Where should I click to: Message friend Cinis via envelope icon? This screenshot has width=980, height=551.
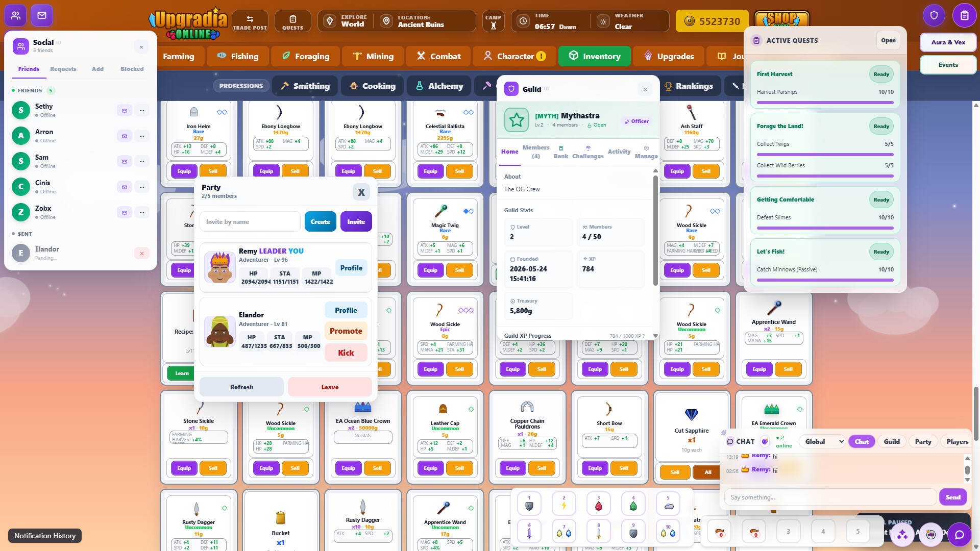tap(124, 187)
